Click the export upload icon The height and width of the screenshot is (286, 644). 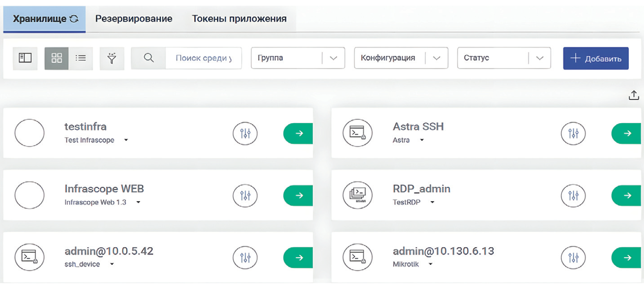633,95
